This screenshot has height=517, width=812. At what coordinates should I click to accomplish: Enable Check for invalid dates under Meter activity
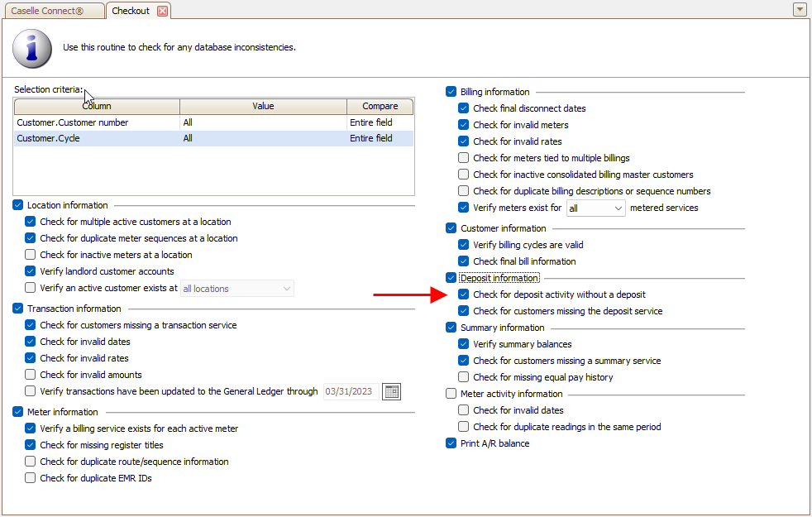(464, 410)
